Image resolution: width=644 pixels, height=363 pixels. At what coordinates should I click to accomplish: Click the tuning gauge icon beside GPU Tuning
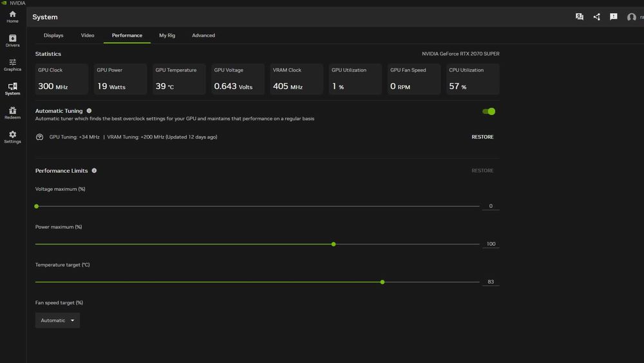tap(39, 137)
